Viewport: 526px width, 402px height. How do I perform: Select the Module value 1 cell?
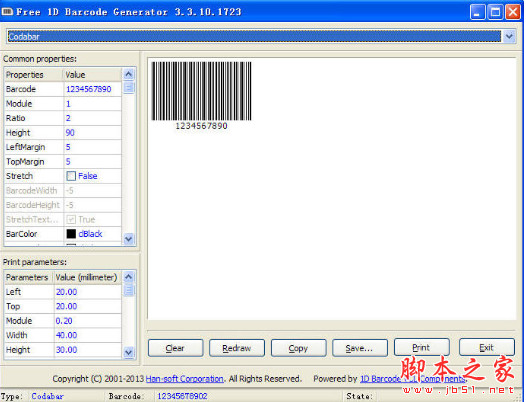(92, 104)
